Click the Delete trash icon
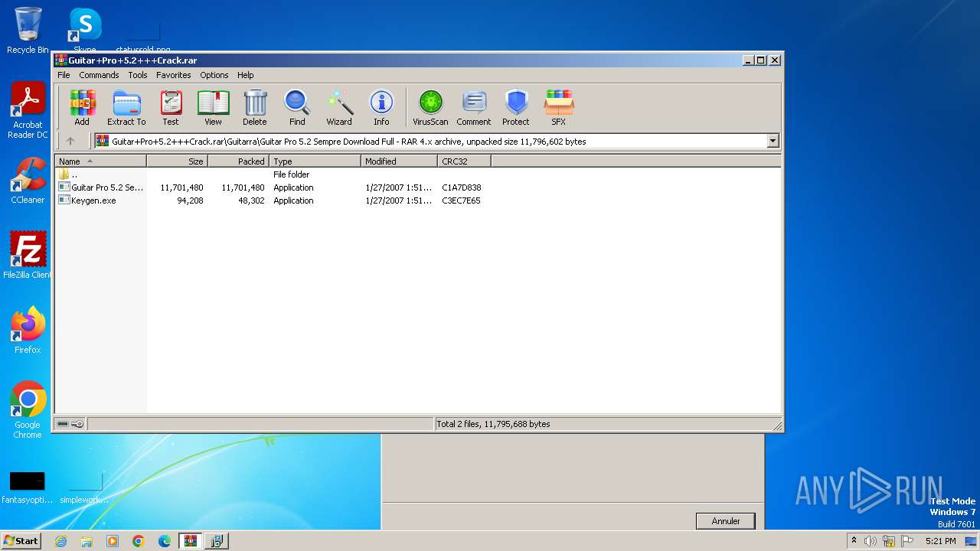Viewport: 980px width, 551px height. (x=255, y=107)
